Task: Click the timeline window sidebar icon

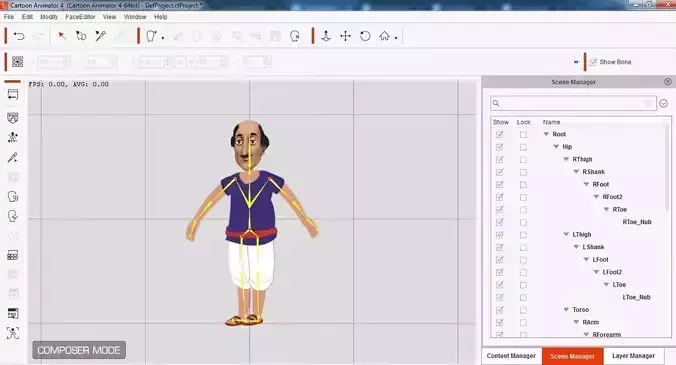Action: [x=13, y=313]
